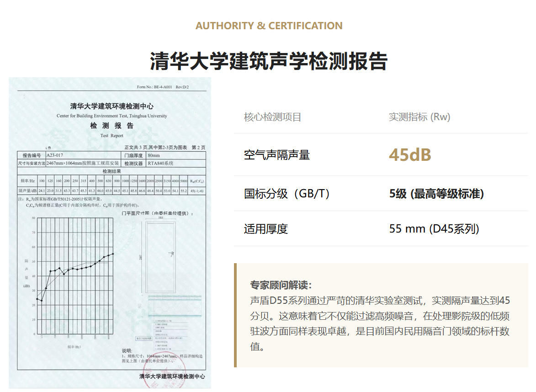Click the 核心检测项目 column header
The height and width of the screenshot is (392, 536).
(272, 117)
